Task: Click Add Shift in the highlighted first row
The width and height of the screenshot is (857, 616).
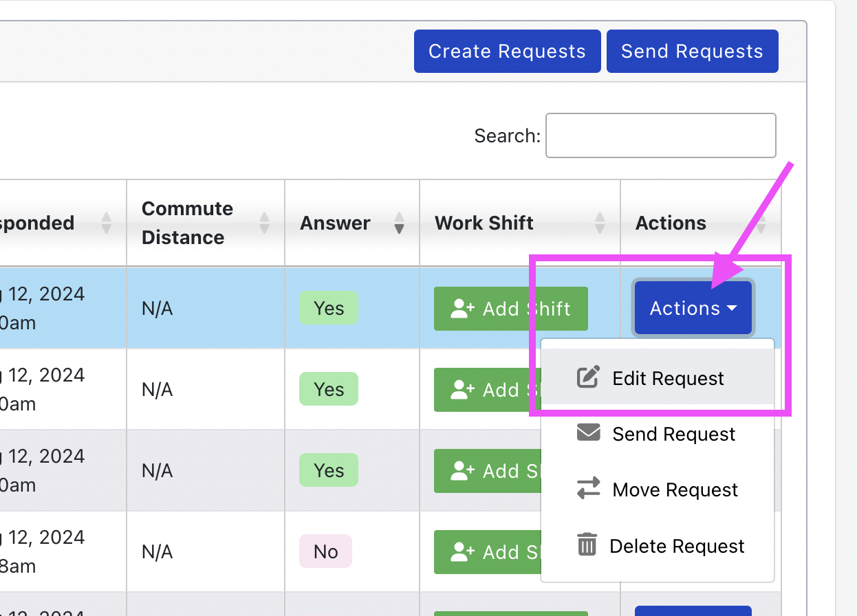Action: point(510,309)
